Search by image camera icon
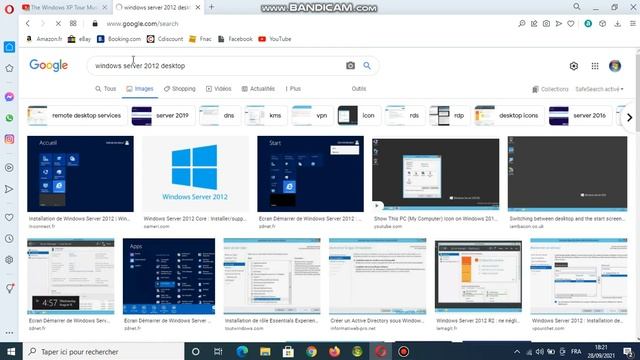Screen dimensions: 640x360 (350, 66)
